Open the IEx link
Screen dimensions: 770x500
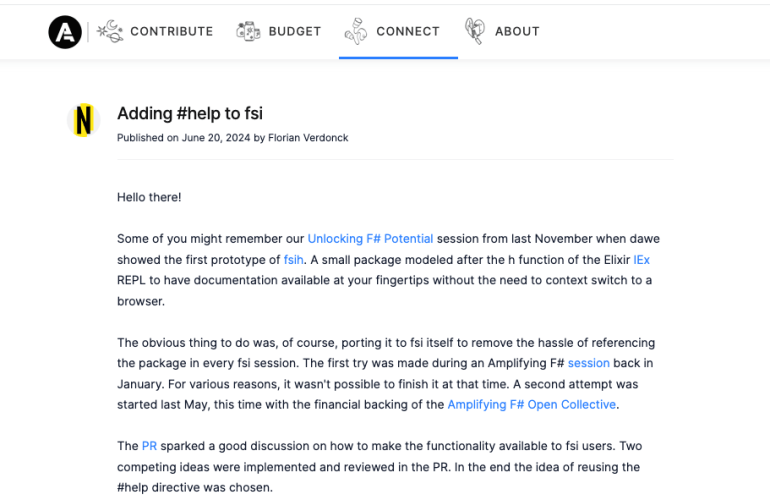pyautogui.click(x=641, y=259)
